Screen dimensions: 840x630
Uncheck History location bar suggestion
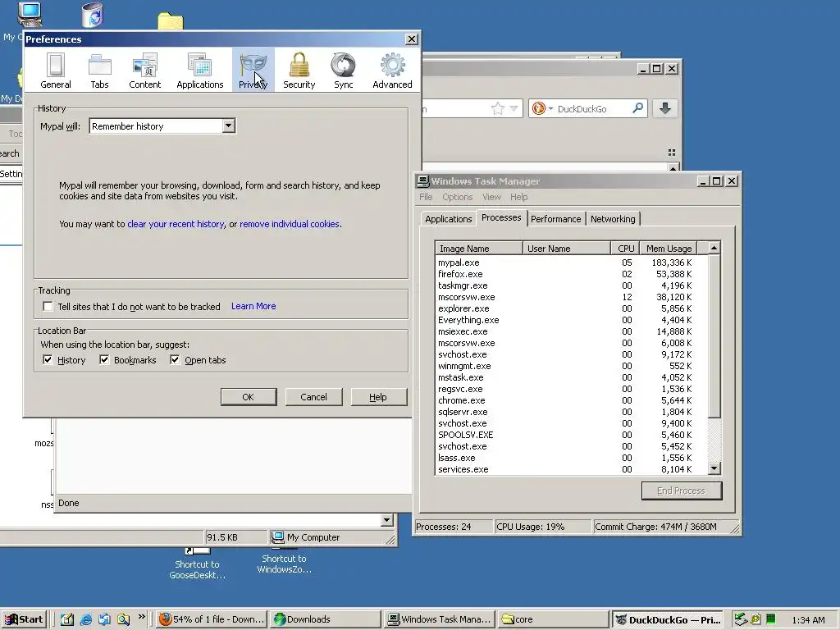(48, 359)
